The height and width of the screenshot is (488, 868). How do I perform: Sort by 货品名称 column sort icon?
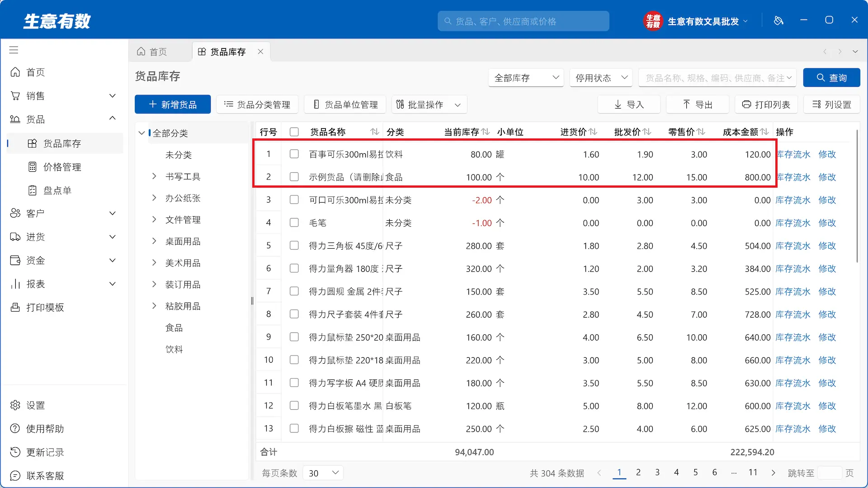375,132
